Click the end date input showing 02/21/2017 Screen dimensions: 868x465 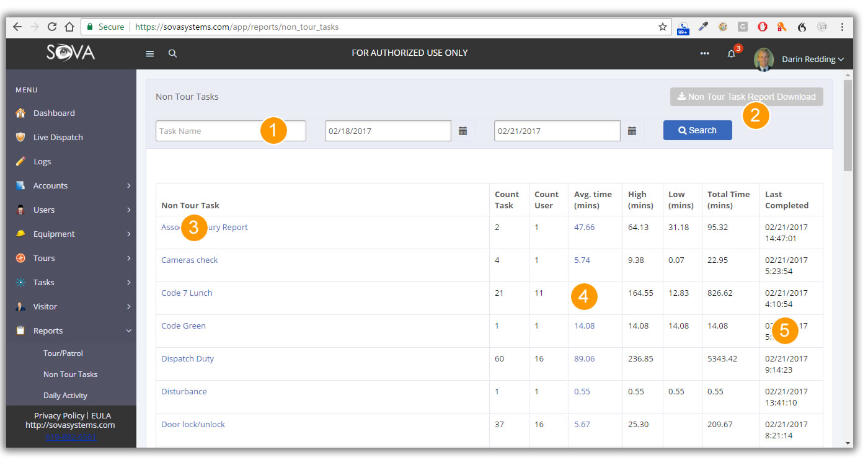pyautogui.click(x=557, y=131)
